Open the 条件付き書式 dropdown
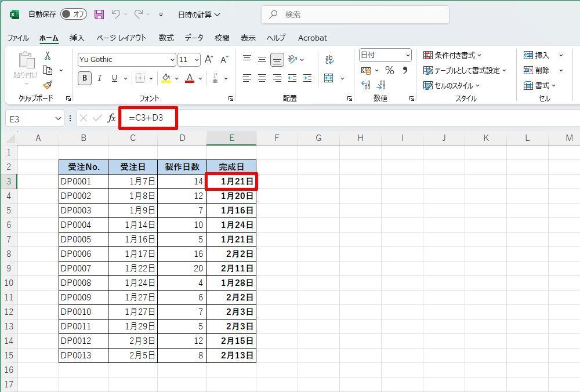This screenshot has width=580, height=392. coord(452,55)
